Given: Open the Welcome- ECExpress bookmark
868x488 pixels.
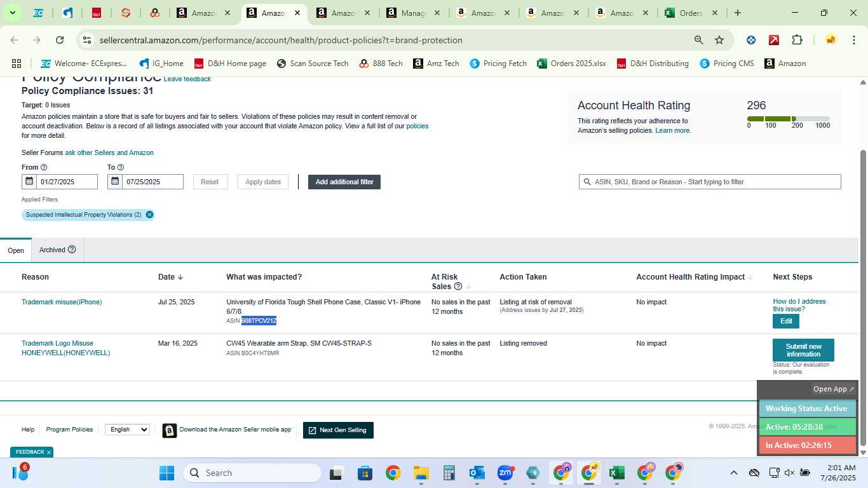Looking at the screenshot, I should (84, 64).
